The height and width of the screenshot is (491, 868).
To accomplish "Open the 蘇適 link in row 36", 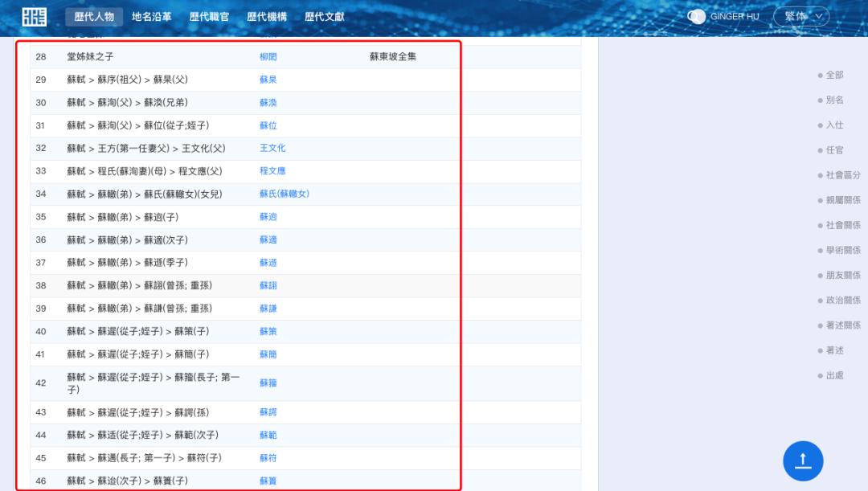I will (x=268, y=239).
